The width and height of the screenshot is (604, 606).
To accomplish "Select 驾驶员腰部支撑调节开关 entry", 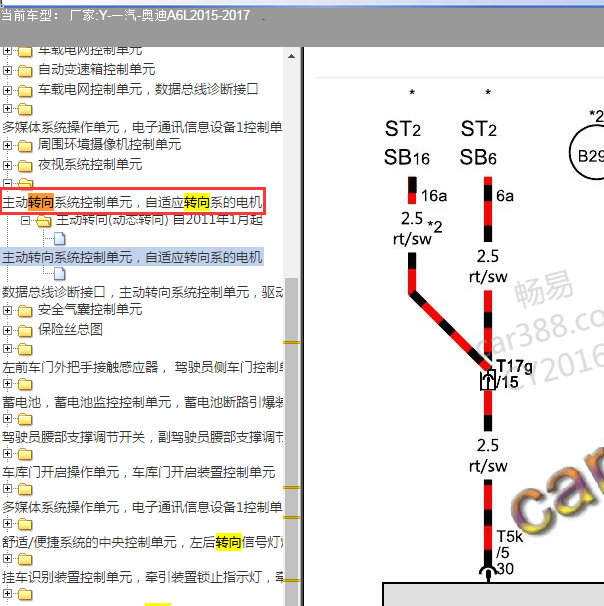I will pyautogui.click(x=143, y=437).
